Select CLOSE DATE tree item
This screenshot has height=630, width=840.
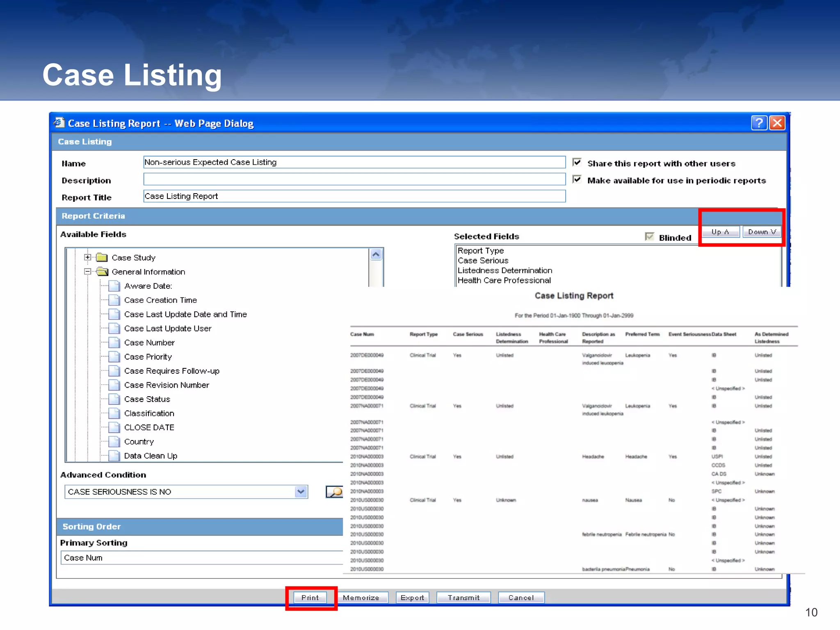pos(149,427)
